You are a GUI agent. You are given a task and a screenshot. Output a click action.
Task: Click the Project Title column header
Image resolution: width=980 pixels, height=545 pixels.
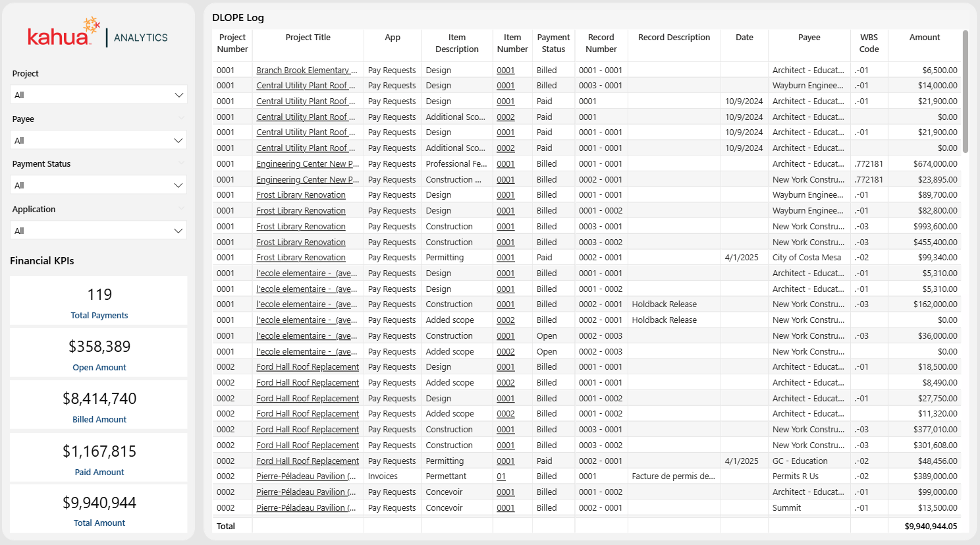click(308, 38)
